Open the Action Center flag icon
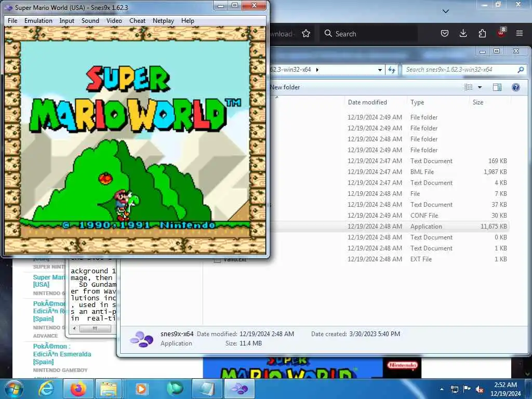532x399 pixels. click(467, 389)
